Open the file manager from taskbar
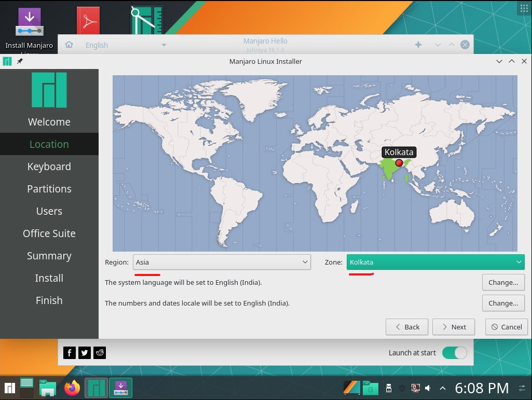532x400 pixels. pos(48,388)
